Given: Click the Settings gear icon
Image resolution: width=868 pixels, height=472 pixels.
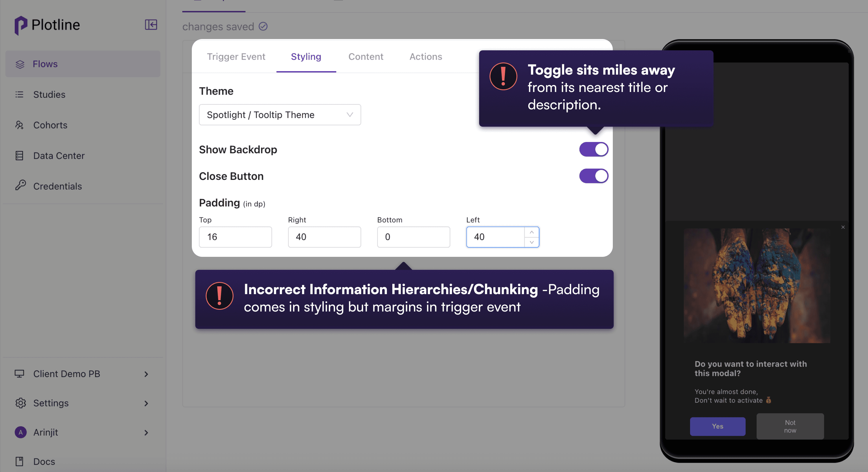Looking at the screenshot, I should (20, 403).
